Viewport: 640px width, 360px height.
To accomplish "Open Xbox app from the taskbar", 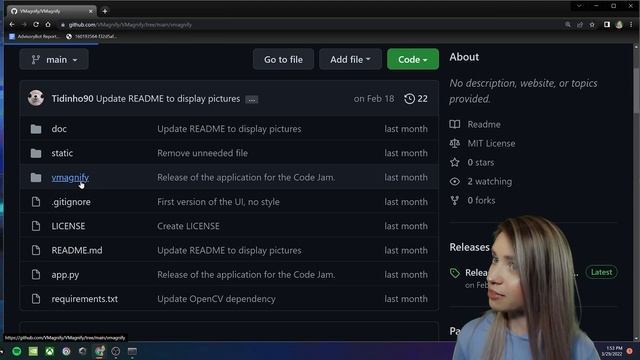I will (x=49, y=351).
